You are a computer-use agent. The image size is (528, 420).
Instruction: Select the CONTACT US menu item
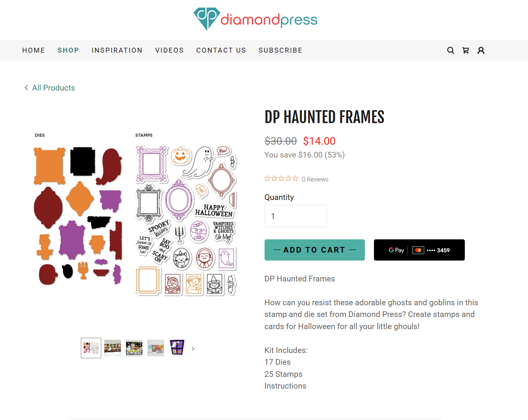click(x=221, y=50)
